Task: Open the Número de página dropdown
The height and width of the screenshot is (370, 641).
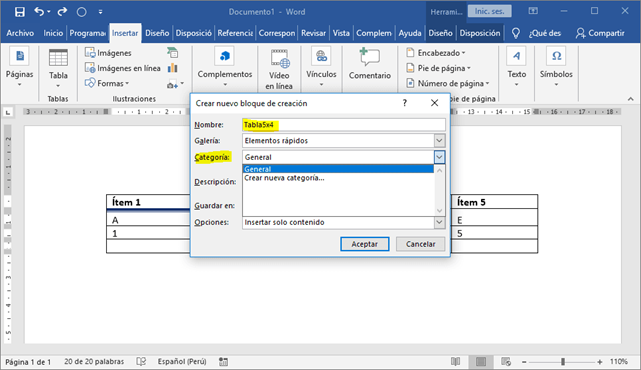Action: [x=448, y=83]
